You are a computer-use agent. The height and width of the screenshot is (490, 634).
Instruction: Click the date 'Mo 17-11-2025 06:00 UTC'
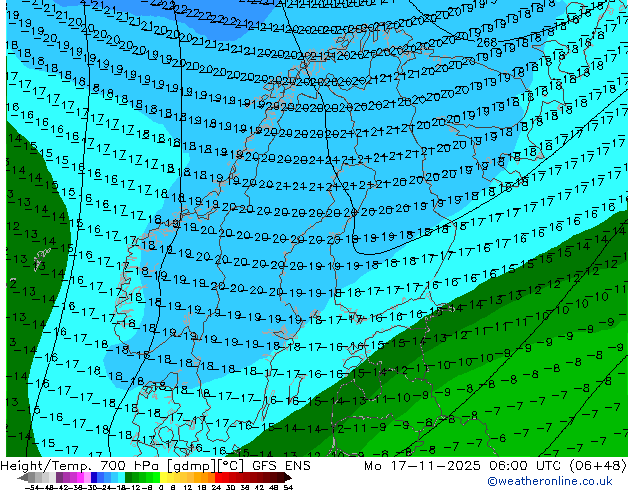click(463, 466)
